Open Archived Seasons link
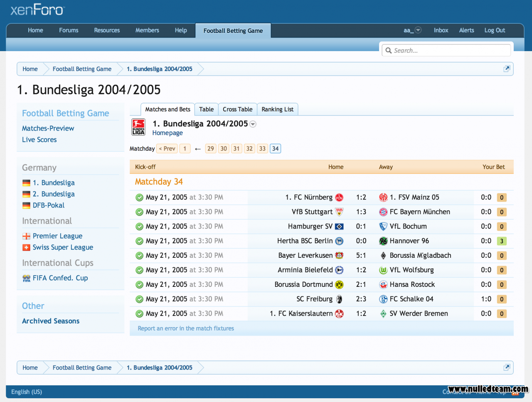The image size is (532, 402). point(51,321)
